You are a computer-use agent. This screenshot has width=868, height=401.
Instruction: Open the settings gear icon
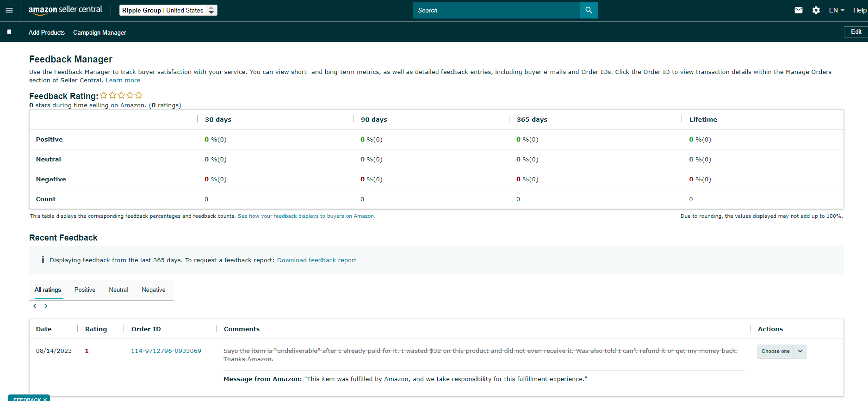tap(816, 10)
